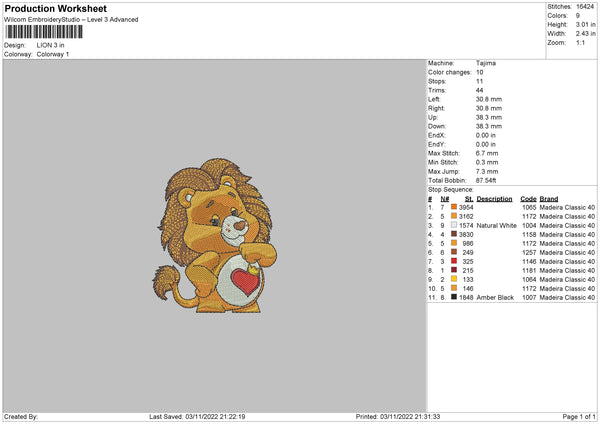
Task: Click the Up value '38.3 mm'
Action: (489, 117)
